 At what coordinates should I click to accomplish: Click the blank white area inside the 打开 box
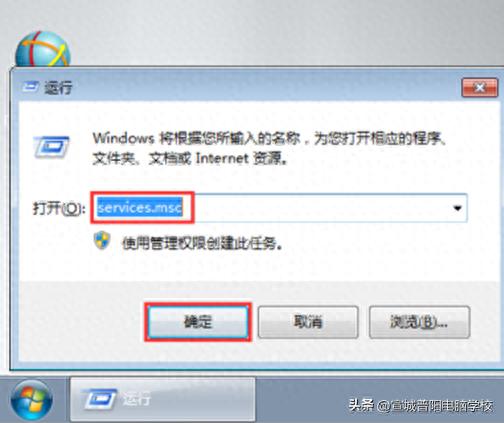click(x=320, y=208)
